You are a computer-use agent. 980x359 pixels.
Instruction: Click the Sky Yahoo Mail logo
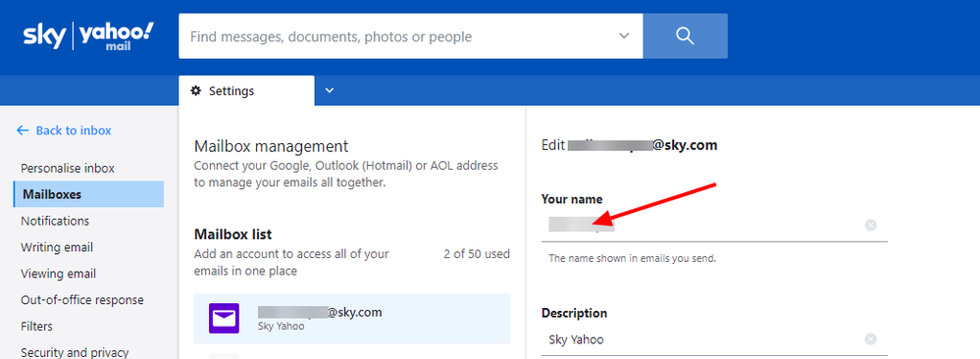[x=88, y=36]
